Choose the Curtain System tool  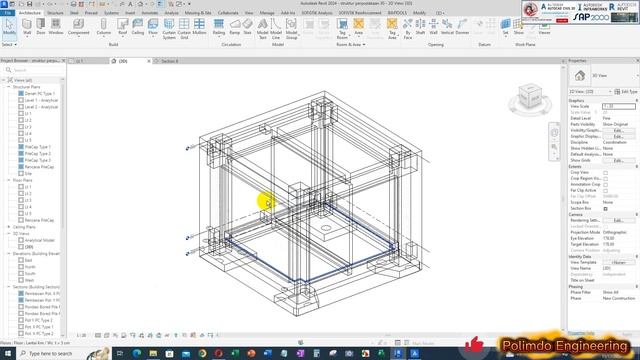[x=169, y=29]
